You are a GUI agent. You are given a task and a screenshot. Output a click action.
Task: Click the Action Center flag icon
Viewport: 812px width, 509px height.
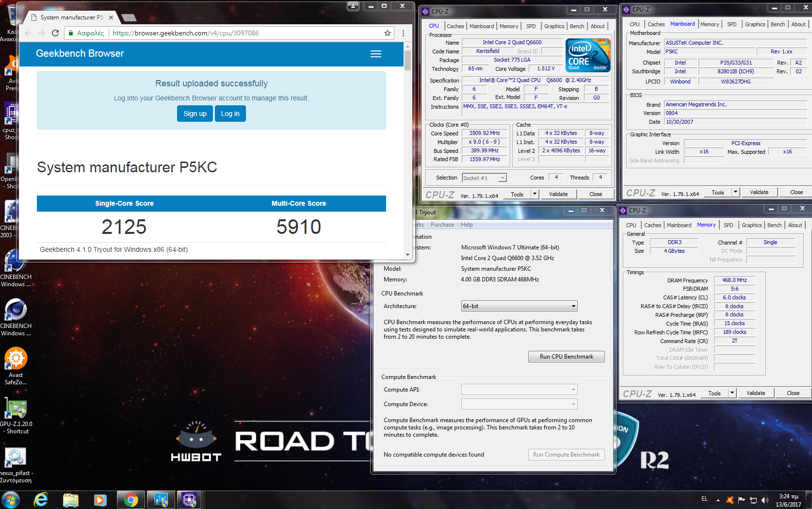coord(742,500)
